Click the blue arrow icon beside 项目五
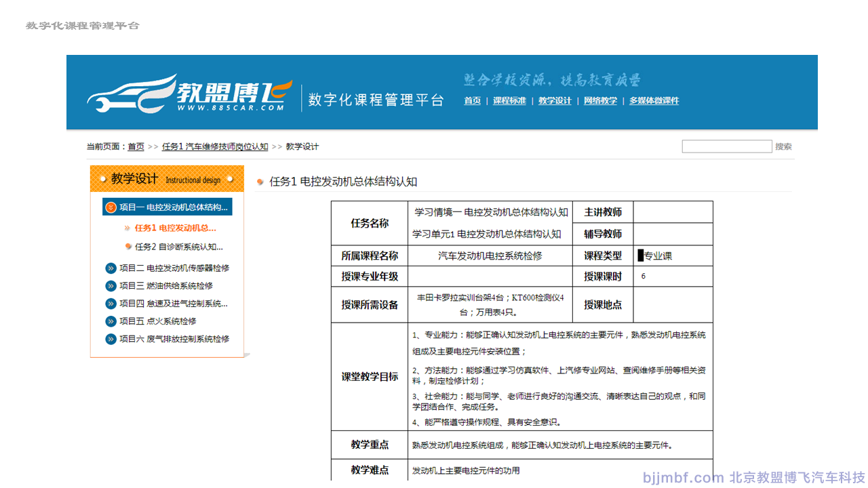Screen dimensions: 868x488 coord(111,321)
